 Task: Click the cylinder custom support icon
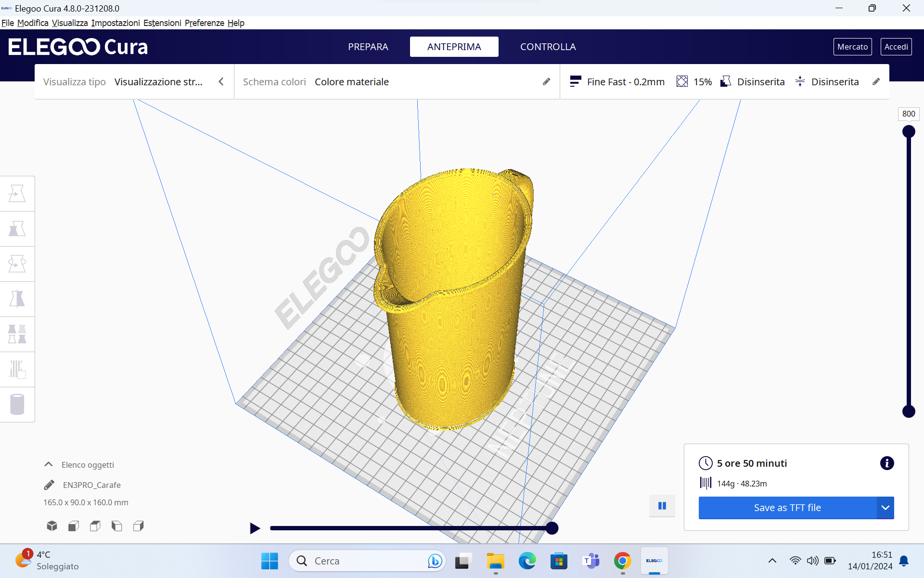tap(17, 405)
